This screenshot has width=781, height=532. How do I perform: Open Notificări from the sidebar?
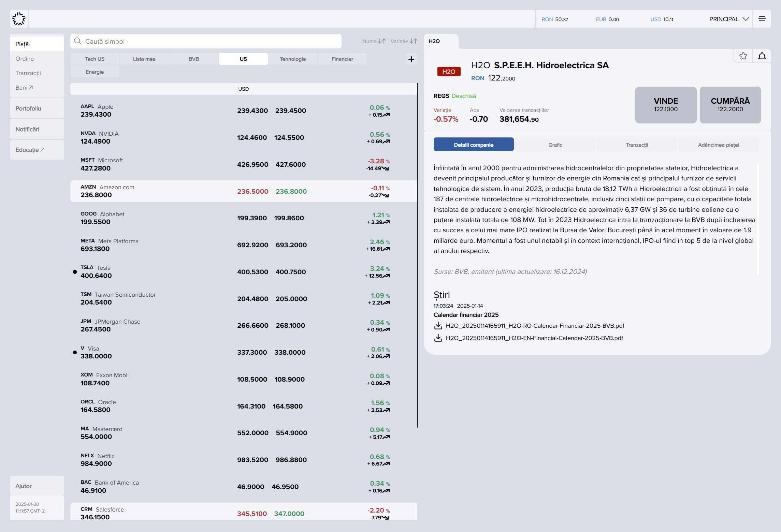[x=37, y=129]
